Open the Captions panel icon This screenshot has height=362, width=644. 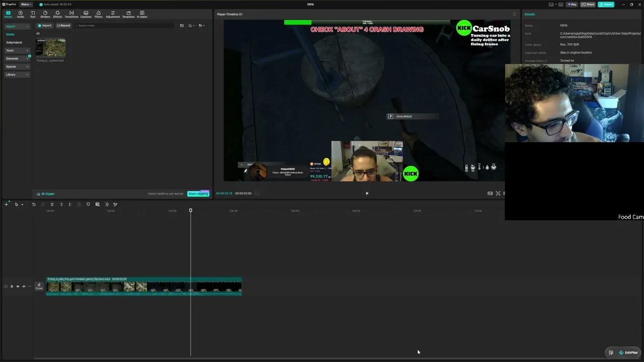(x=86, y=14)
